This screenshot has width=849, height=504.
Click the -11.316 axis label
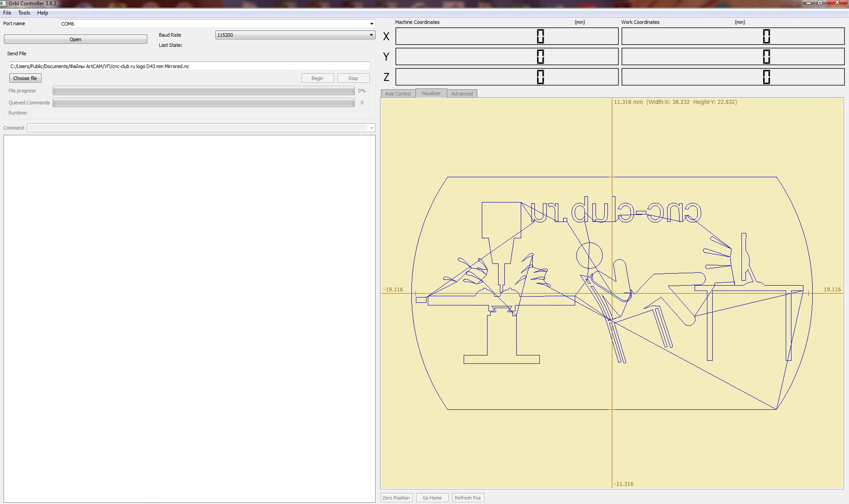(624, 484)
